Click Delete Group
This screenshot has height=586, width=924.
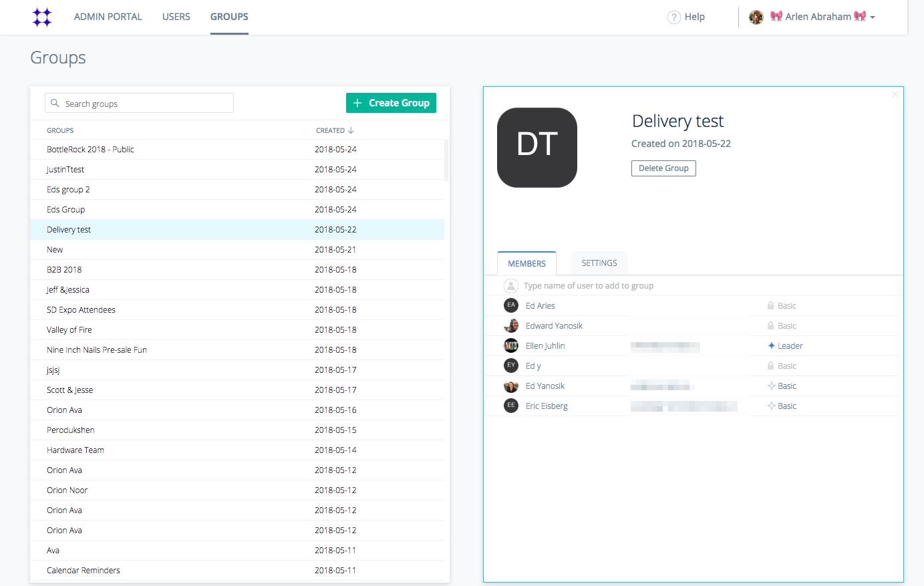[x=663, y=168]
